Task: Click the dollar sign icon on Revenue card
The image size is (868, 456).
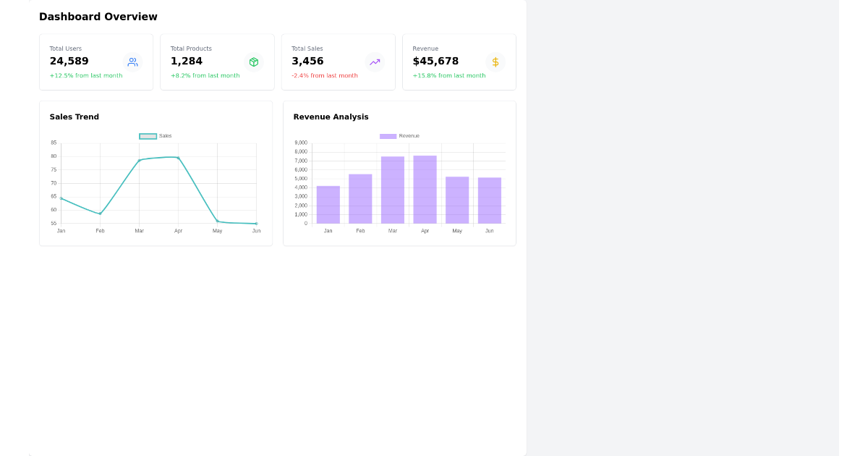Action: [495, 62]
